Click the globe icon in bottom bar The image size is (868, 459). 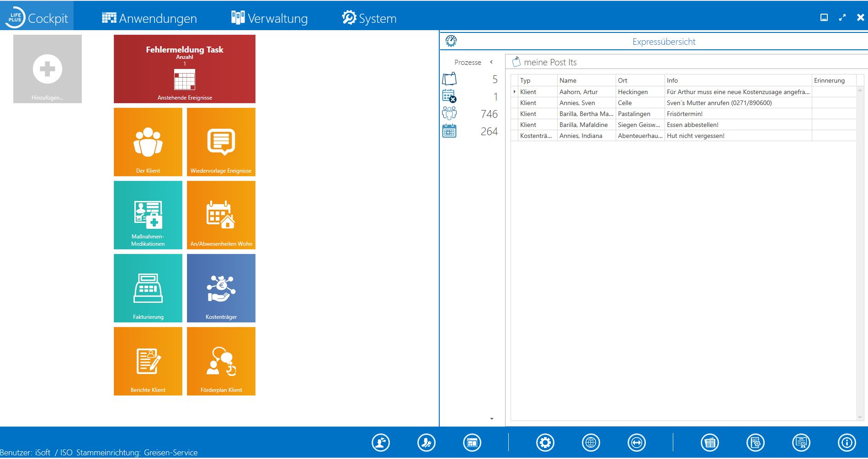tap(591, 443)
